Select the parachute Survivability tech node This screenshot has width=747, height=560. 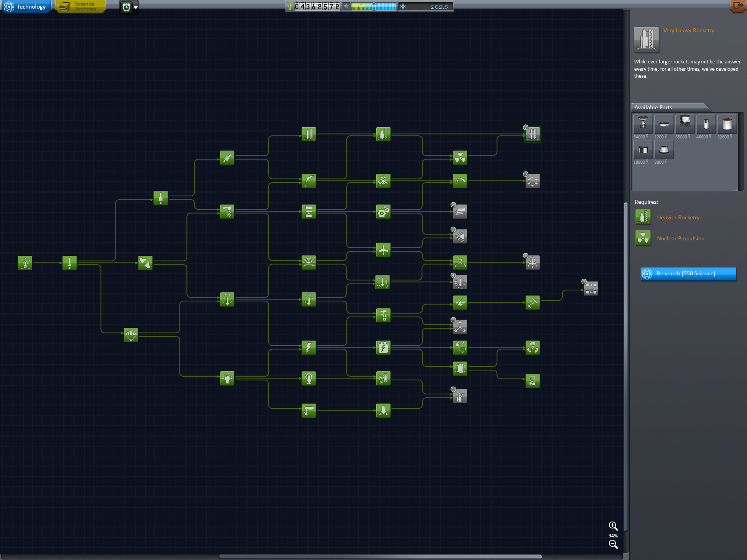(x=131, y=334)
